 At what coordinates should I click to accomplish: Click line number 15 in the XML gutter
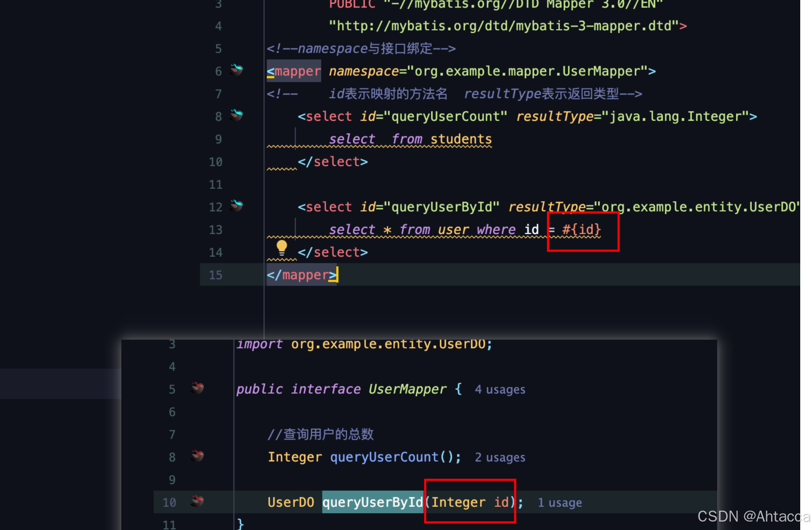[x=215, y=275]
